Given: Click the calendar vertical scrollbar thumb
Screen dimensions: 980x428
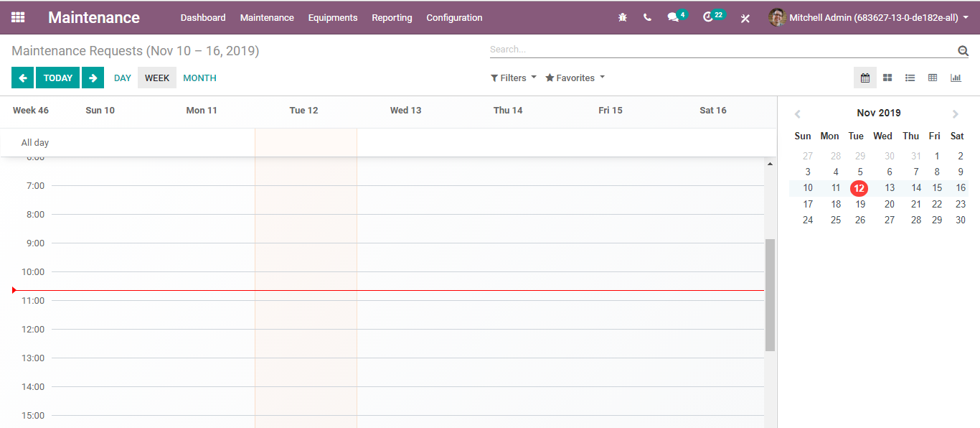Looking at the screenshot, I should point(771,294).
